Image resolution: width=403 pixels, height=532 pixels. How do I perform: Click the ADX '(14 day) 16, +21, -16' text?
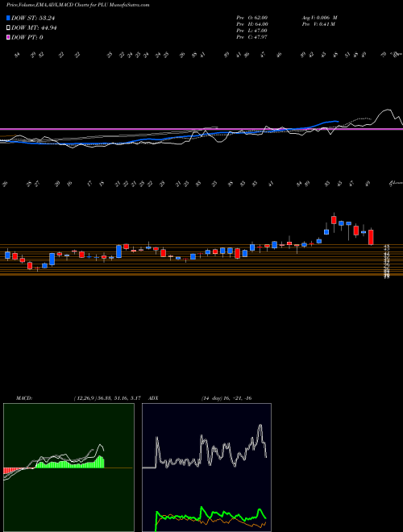tap(226, 398)
